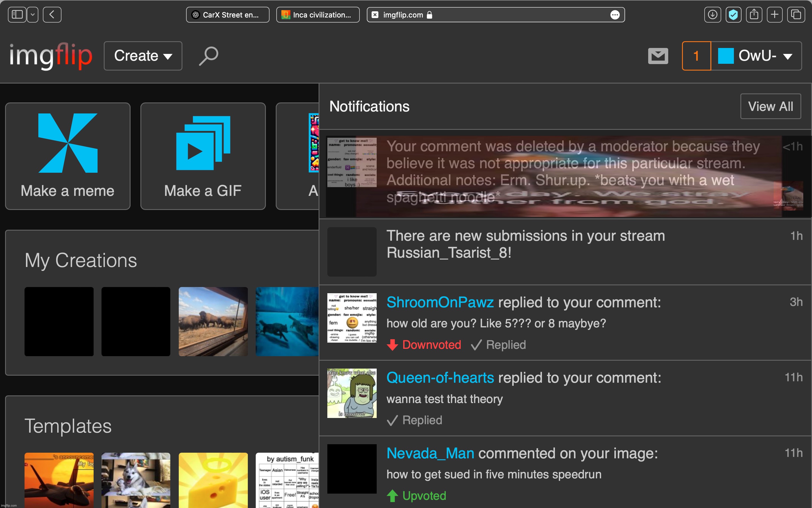
Task: Open Queen-of-hearts profile link
Action: [440, 378]
